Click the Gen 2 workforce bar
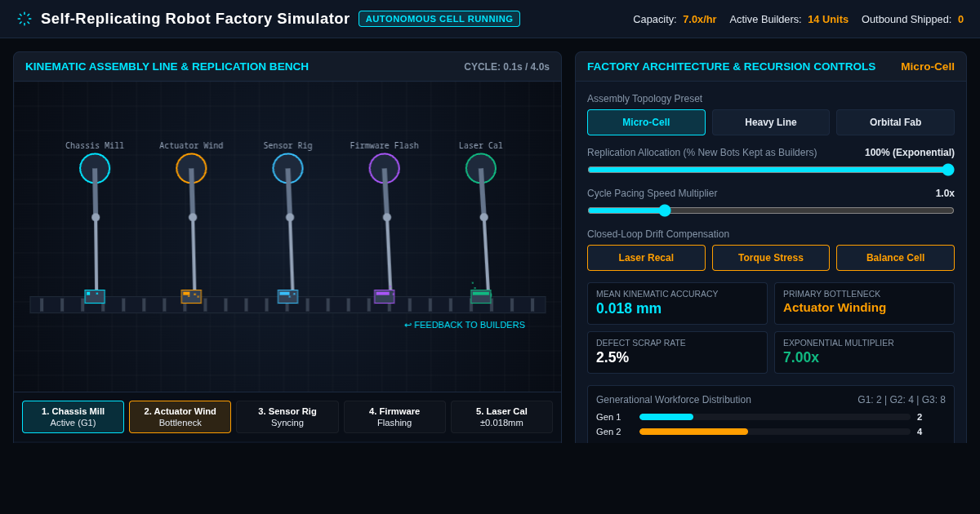 [x=774, y=432]
